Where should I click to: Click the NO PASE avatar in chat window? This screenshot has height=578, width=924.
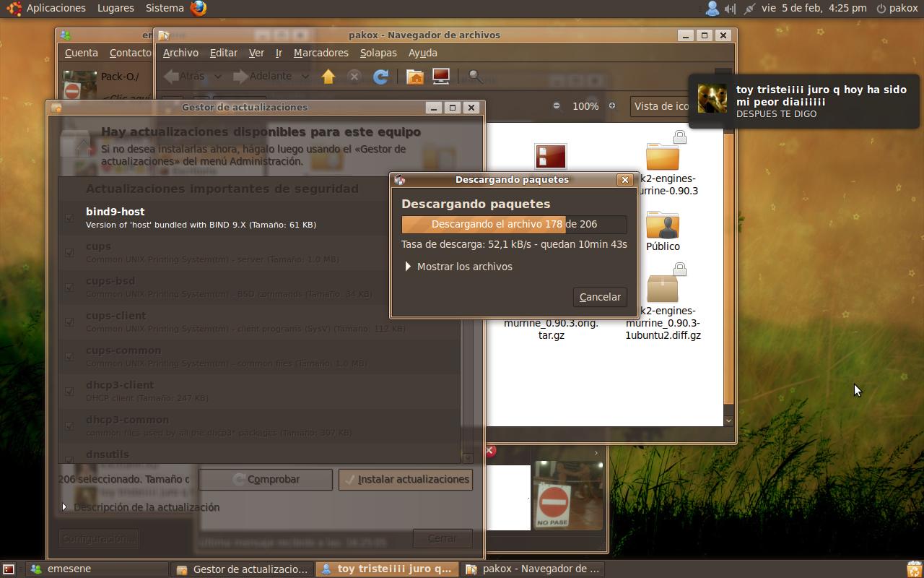click(568, 496)
